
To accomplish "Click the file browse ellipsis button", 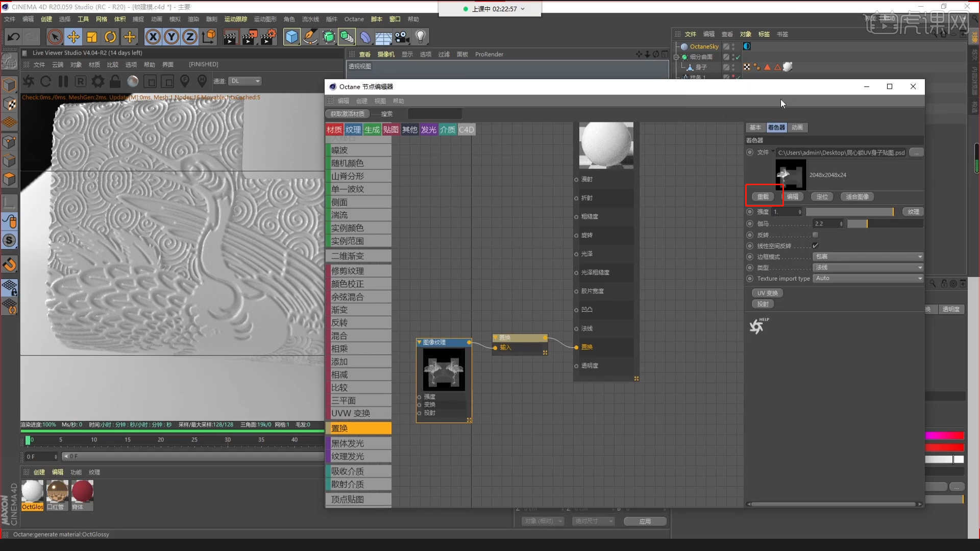I will (x=917, y=153).
